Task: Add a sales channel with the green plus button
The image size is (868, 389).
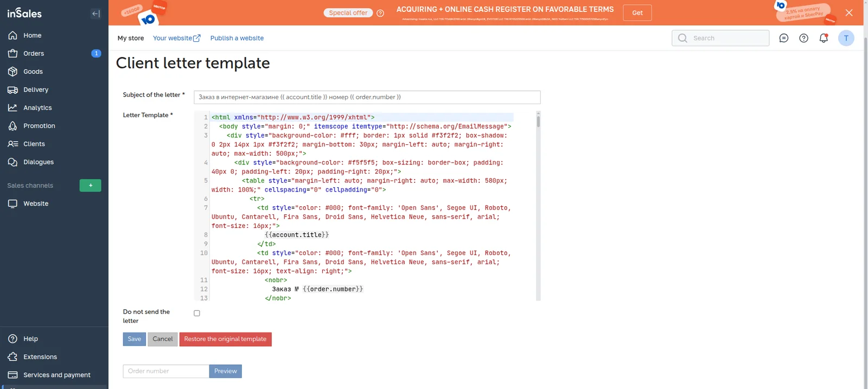Action: coord(90,186)
